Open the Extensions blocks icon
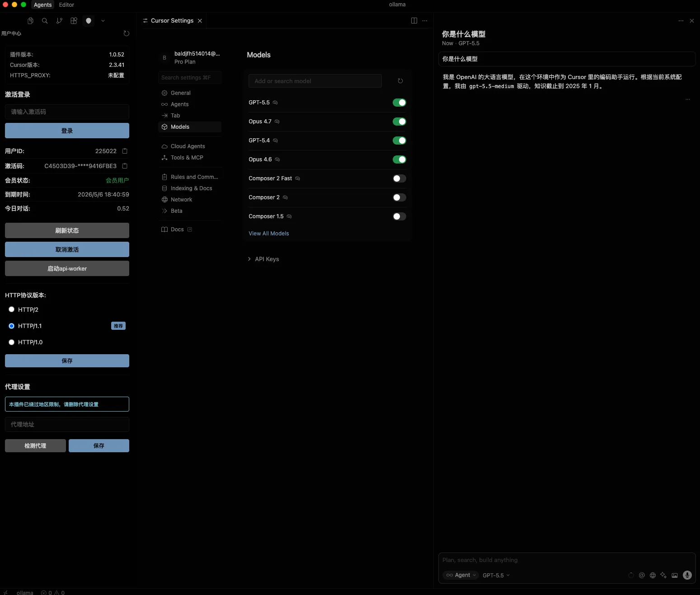 (x=74, y=21)
